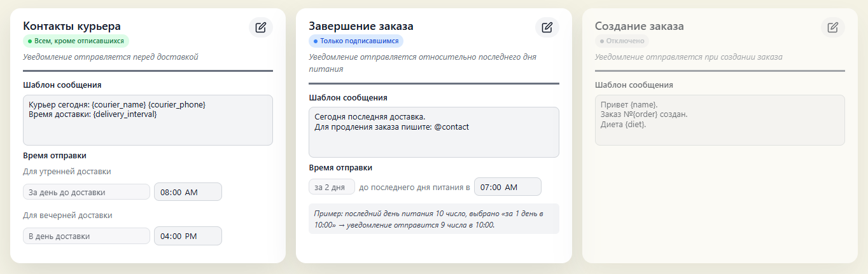Click the Контакты курьера card title
The width and height of the screenshot is (868, 274).
(72, 26)
